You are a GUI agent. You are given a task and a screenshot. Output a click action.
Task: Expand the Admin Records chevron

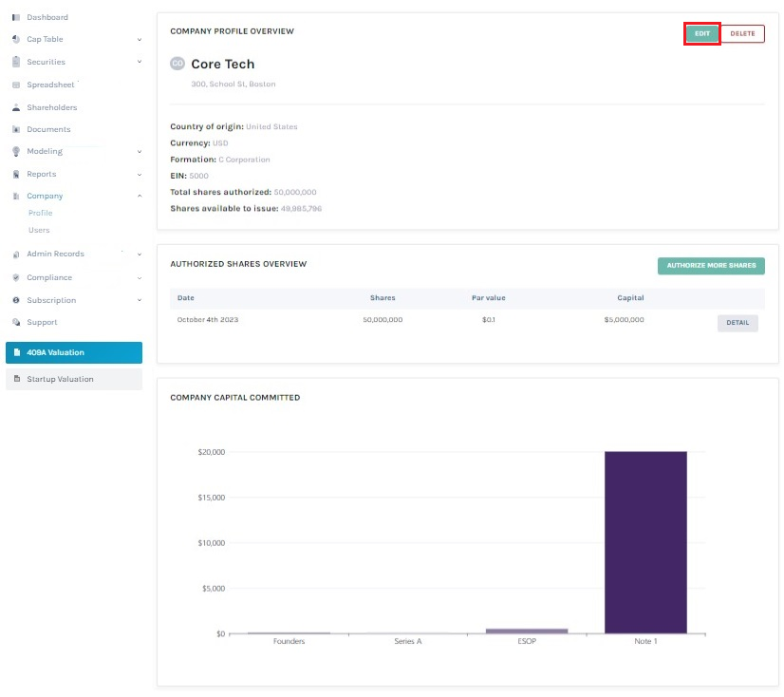(x=140, y=254)
